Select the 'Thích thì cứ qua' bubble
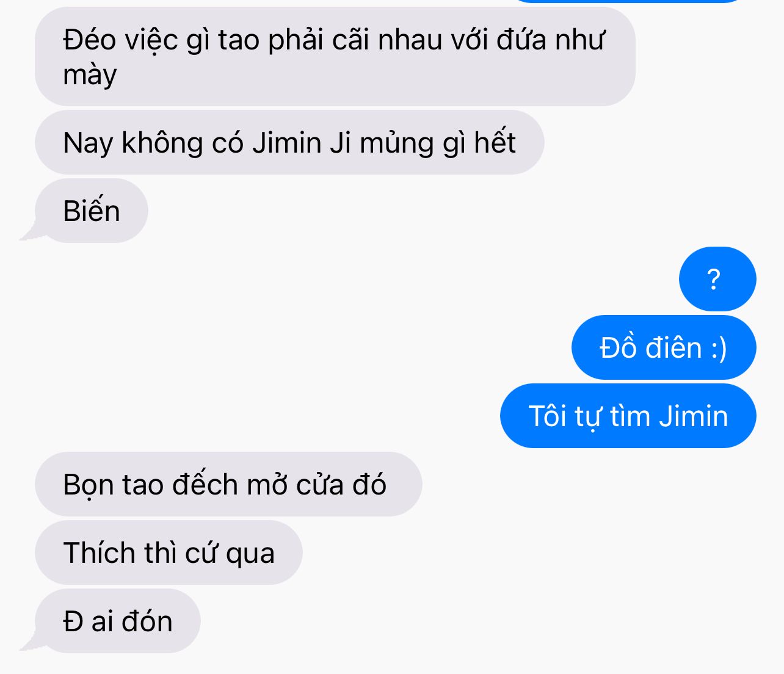The image size is (784, 674). [x=169, y=553]
